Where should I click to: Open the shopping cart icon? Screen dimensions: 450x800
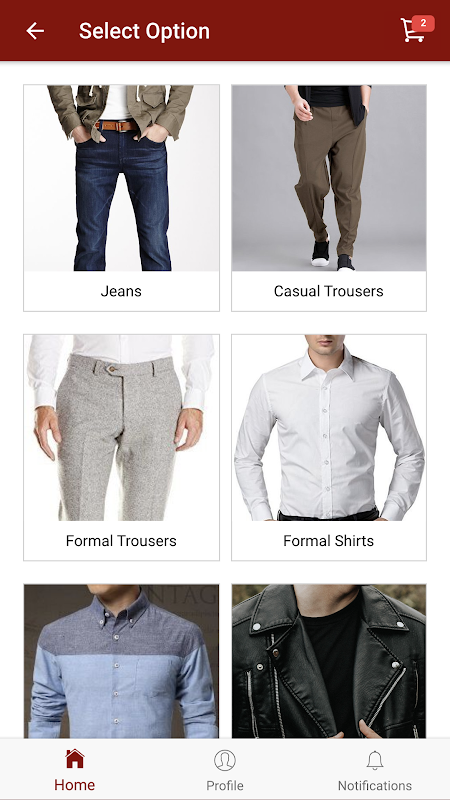click(x=412, y=31)
